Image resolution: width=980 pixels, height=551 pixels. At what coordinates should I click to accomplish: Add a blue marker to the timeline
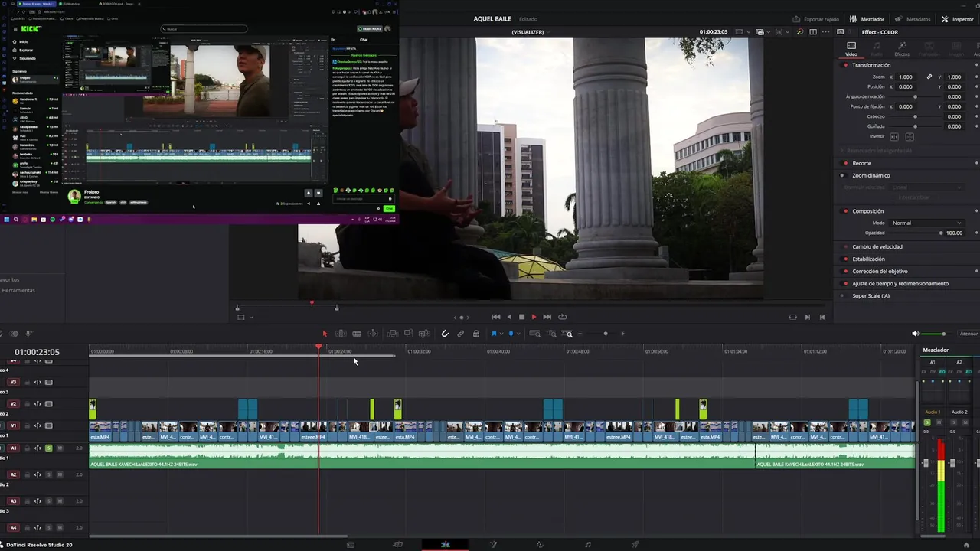[x=511, y=334]
